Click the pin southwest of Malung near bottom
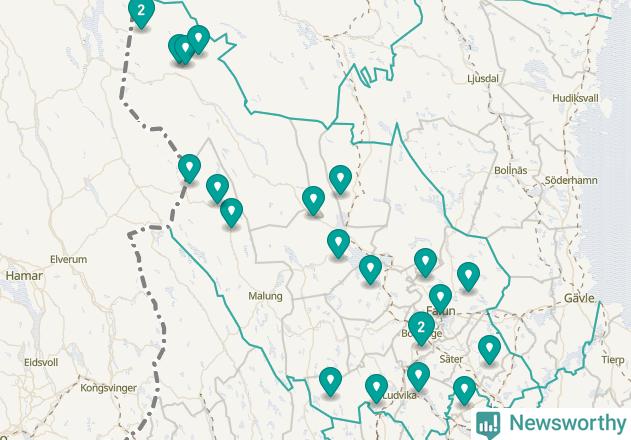Viewport: 631px width, 440px height. pyautogui.click(x=330, y=381)
